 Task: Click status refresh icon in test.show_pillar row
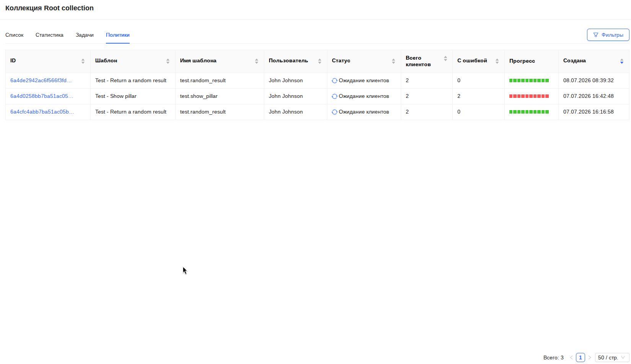click(x=335, y=96)
